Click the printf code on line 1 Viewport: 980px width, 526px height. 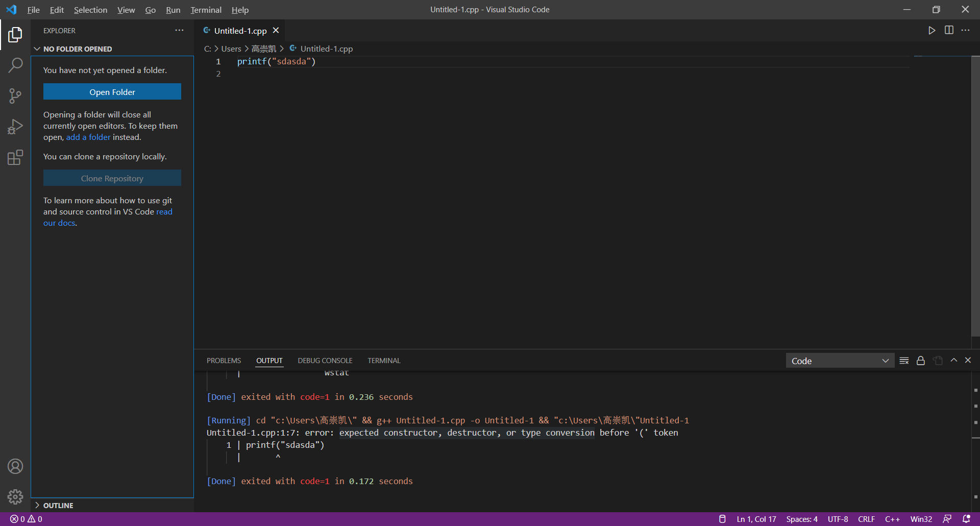point(276,61)
